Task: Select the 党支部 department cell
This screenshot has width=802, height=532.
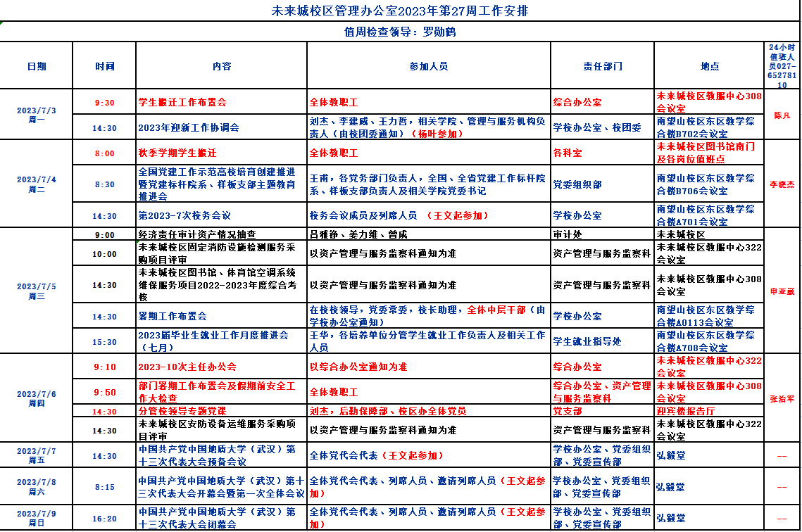Action: (x=603, y=411)
